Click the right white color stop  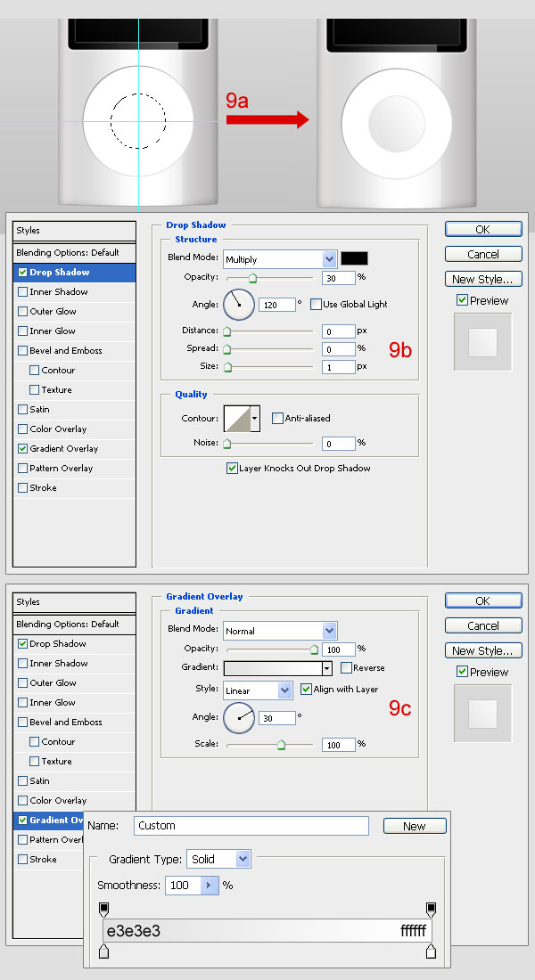432,952
